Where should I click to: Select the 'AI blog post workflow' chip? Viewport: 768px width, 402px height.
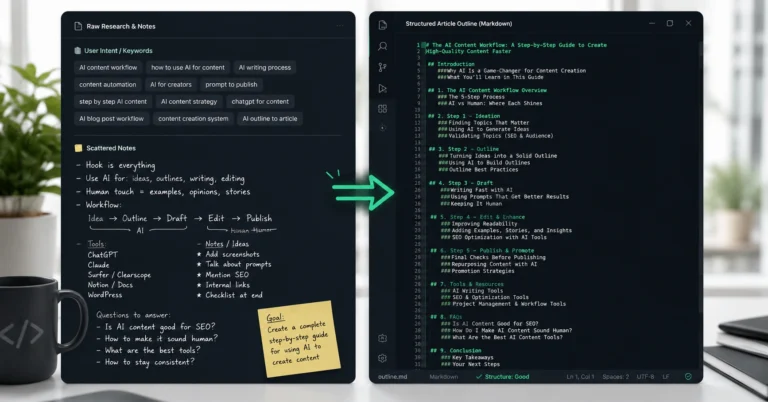112,119
